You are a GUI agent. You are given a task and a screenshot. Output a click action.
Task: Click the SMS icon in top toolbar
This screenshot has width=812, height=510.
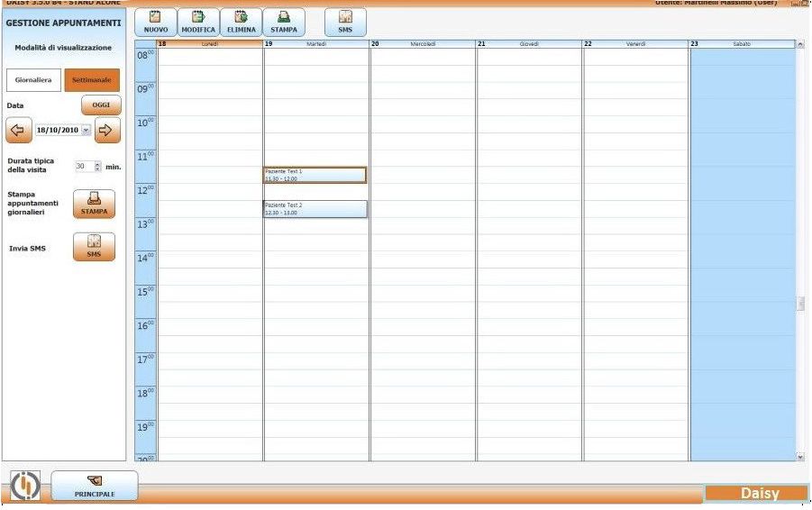click(345, 17)
